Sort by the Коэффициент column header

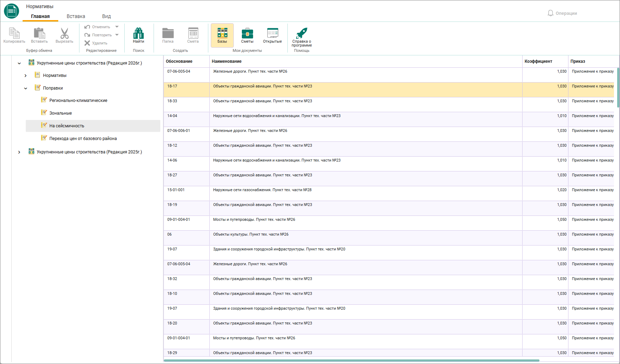tap(545, 61)
